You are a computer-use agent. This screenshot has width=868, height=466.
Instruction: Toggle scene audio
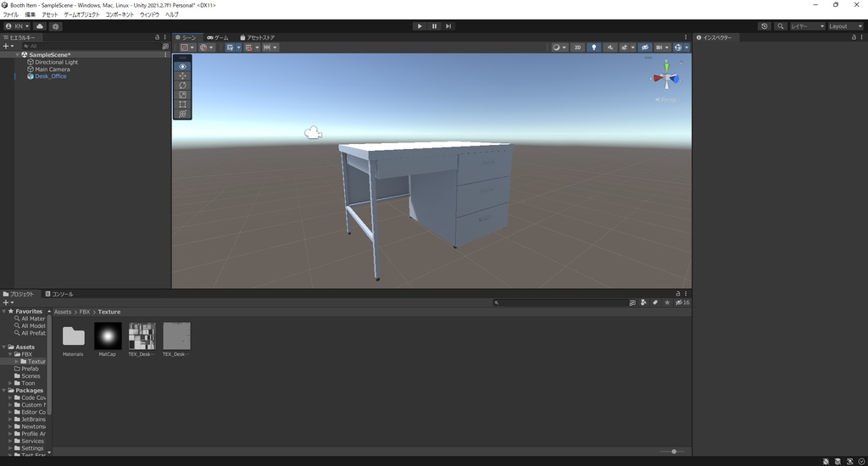click(610, 47)
